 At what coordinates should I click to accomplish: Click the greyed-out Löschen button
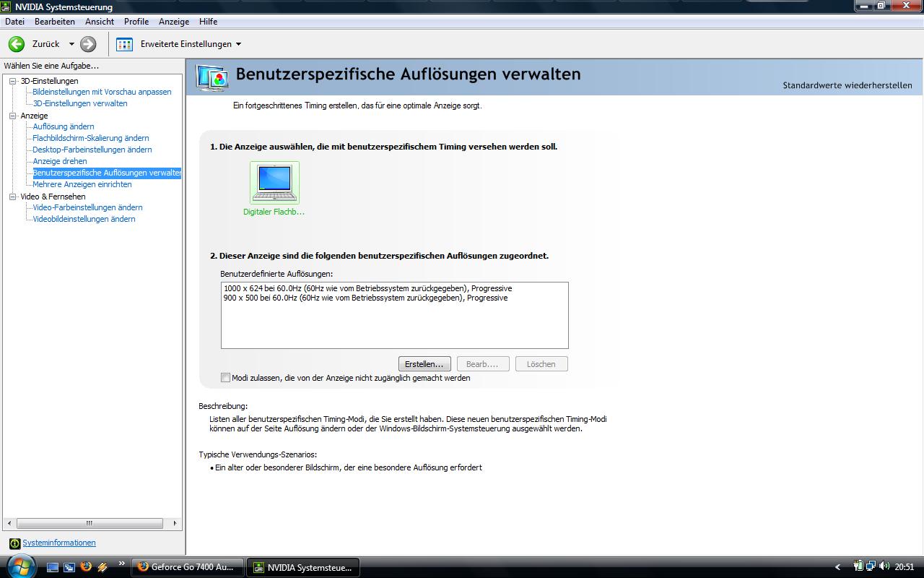[541, 364]
